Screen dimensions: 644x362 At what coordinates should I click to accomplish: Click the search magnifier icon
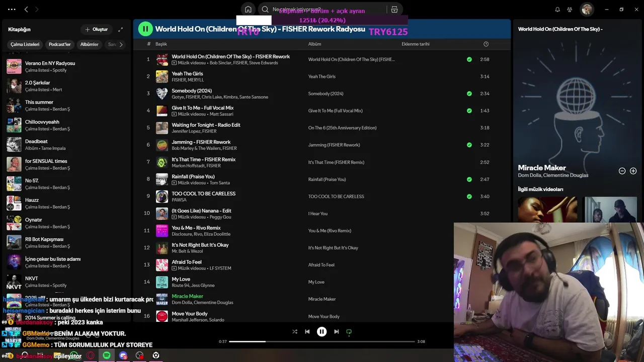point(265,9)
